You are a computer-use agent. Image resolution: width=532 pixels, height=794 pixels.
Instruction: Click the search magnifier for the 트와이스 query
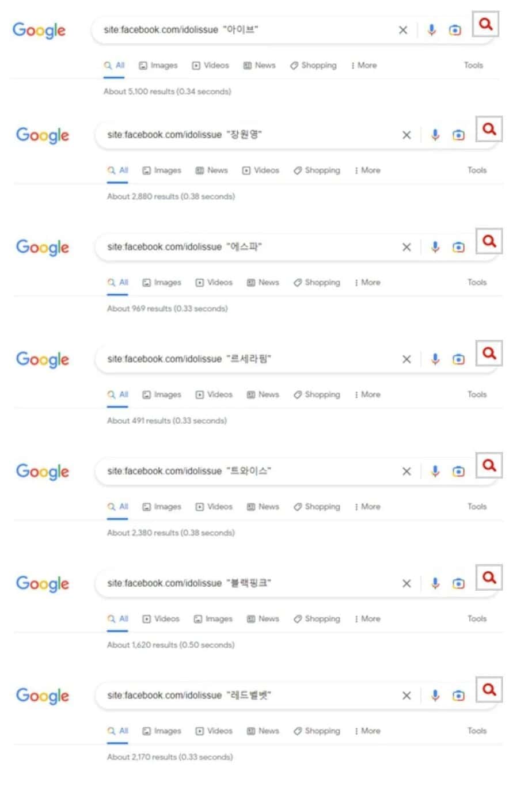click(x=489, y=465)
